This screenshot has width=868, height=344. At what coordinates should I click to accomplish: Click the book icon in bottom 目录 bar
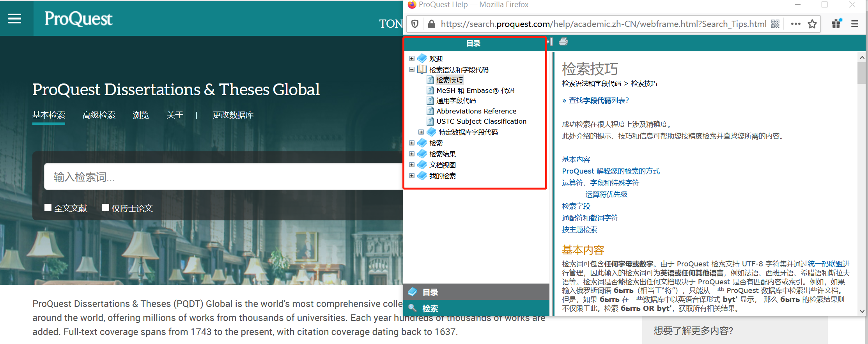pos(413,292)
